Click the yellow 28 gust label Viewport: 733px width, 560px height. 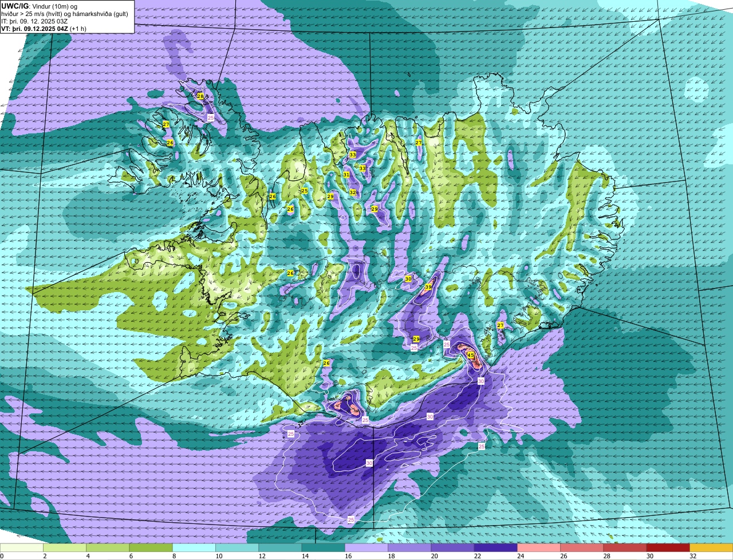point(200,96)
